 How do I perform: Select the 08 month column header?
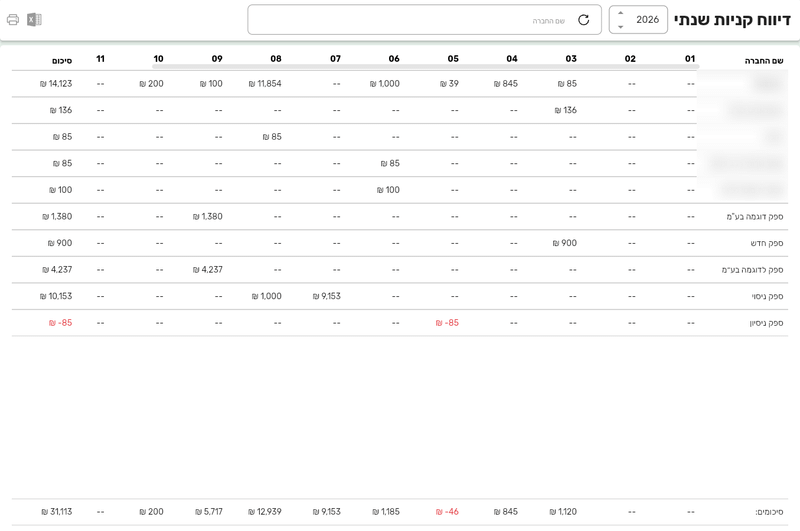coord(276,59)
